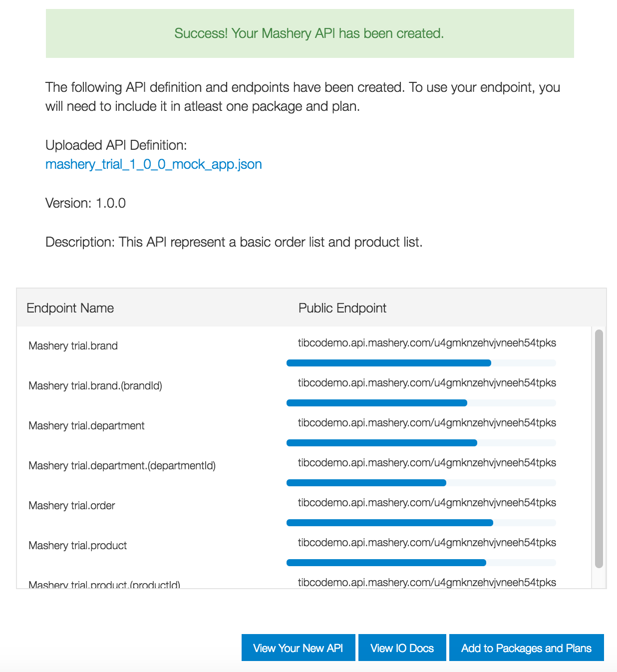Click the Endpoint Name column header
Viewport: 617px width, 672px height.
point(70,308)
